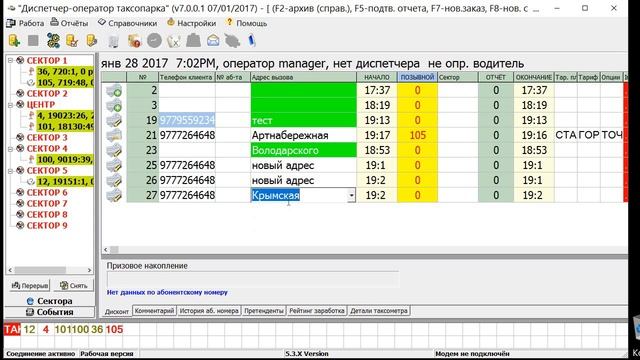Collapse the СЕКТОР 1 tree node
The image size is (640, 360).
[x=11, y=60]
